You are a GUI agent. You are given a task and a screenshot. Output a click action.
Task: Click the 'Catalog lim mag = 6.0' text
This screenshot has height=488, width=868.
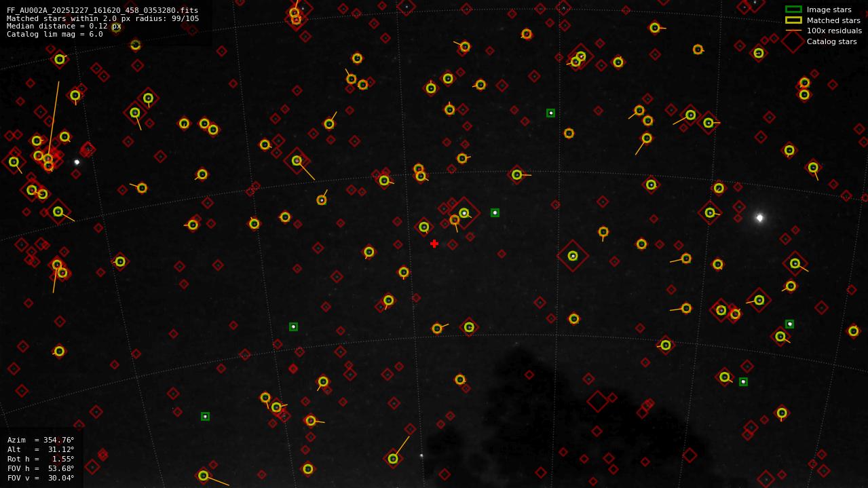click(55, 34)
